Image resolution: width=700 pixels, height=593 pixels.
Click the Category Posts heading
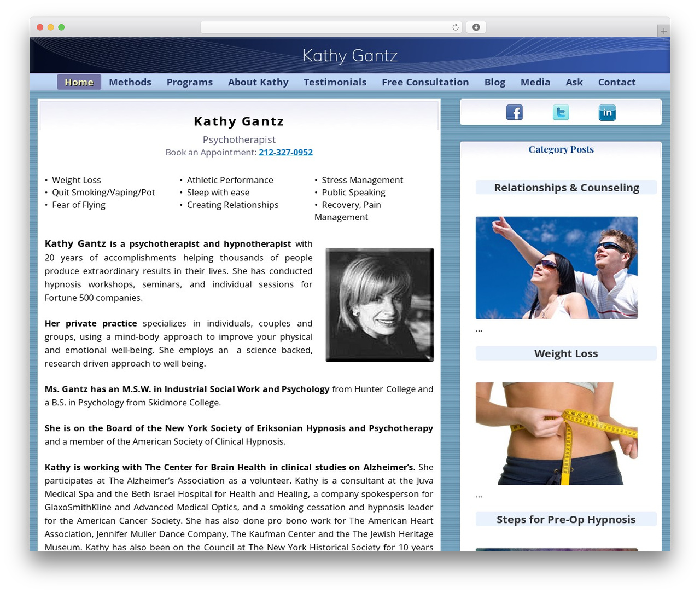[561, 149]
